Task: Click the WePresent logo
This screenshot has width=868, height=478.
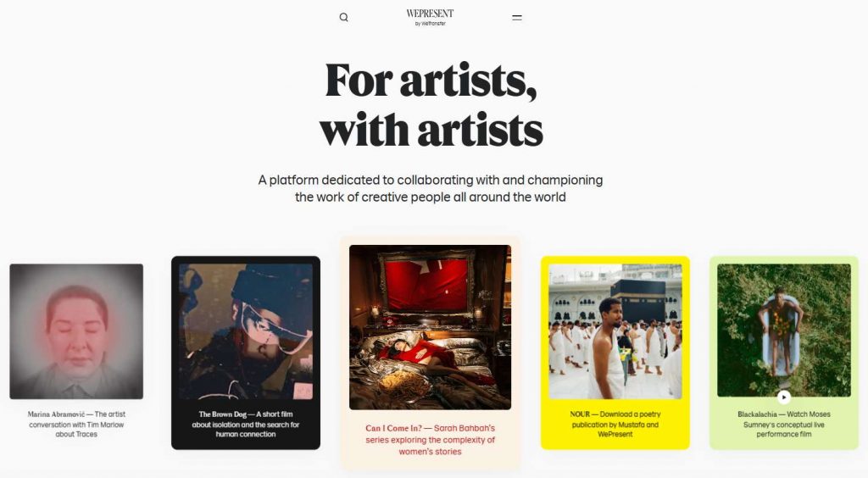Action: [430, 17]
